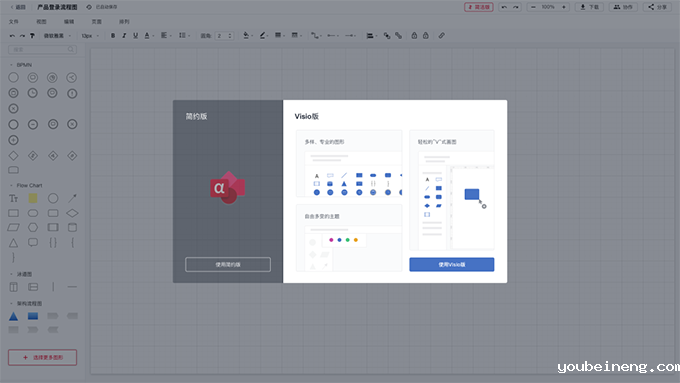
Task: Click undo beside the zoom control
Action: coord(504,7)
